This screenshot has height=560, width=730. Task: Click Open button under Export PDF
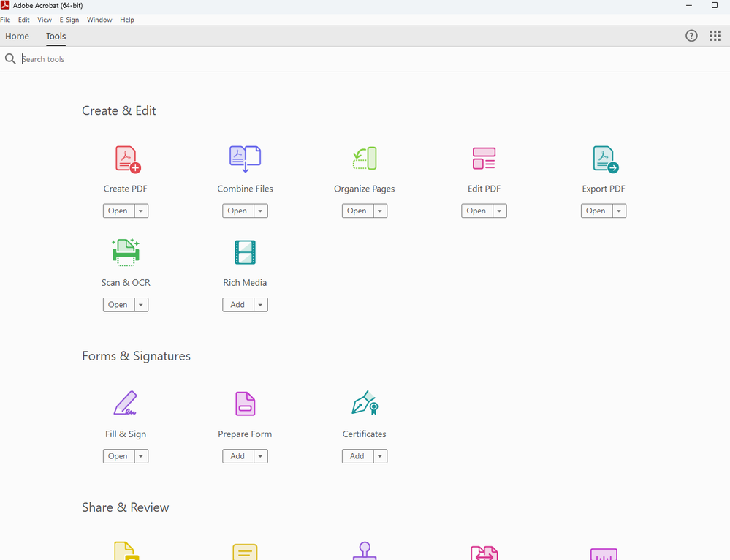[596, 211]
